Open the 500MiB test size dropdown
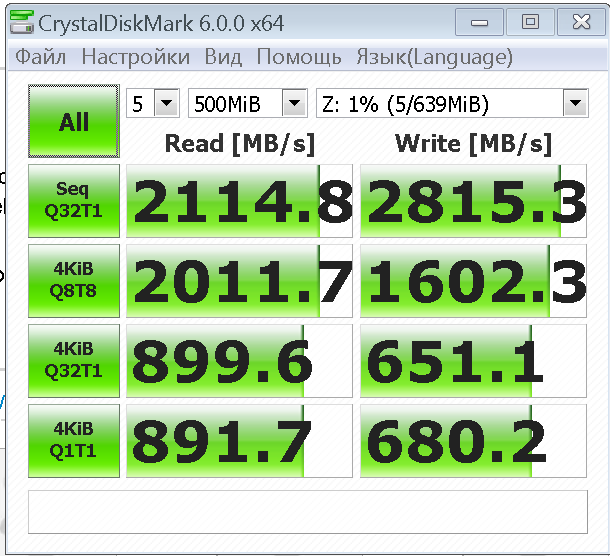The width and height of the screenshot is (610, 556). point(248,103)
